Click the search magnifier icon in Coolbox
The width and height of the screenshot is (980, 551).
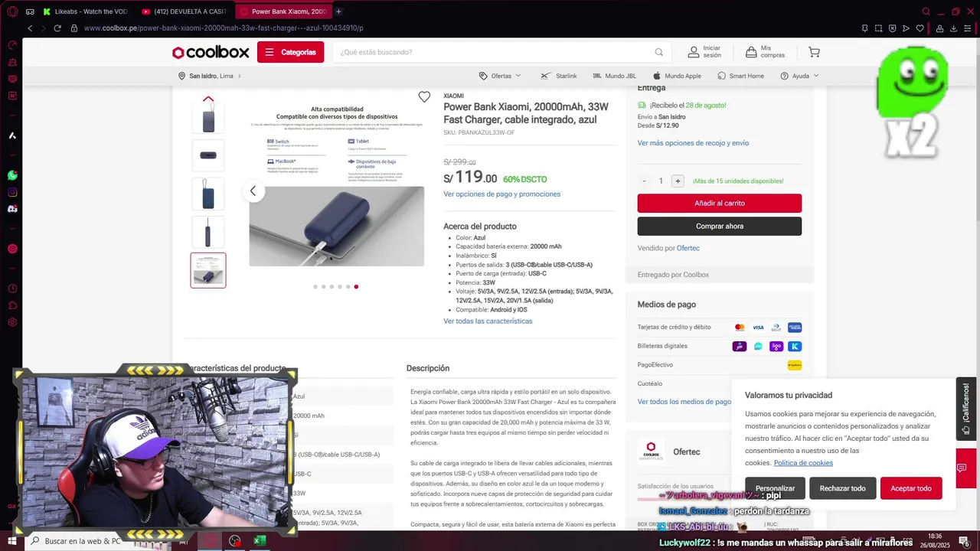658,52
